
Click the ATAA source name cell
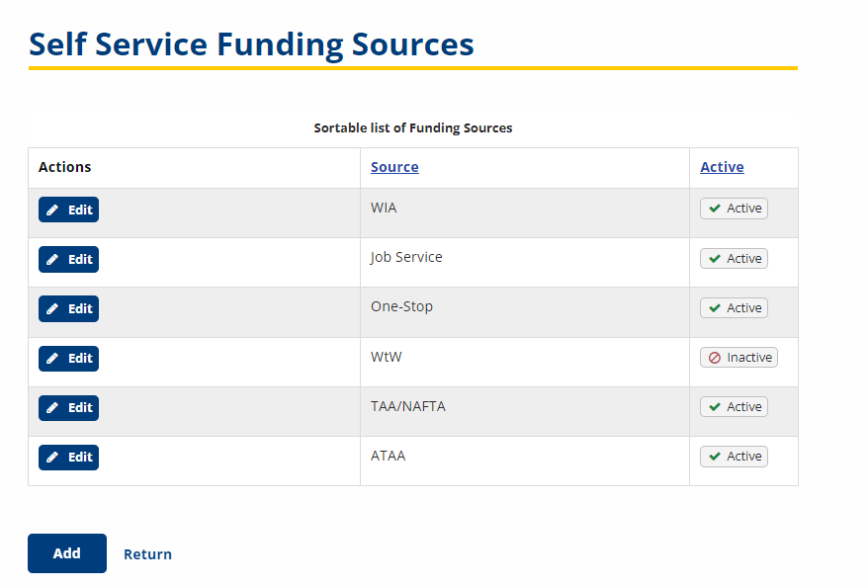525,462
